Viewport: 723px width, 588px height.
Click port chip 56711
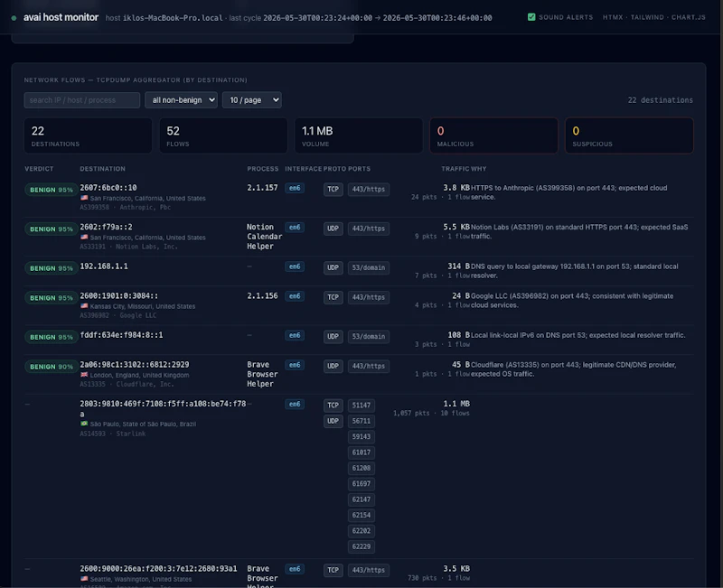tap(361, 421)
